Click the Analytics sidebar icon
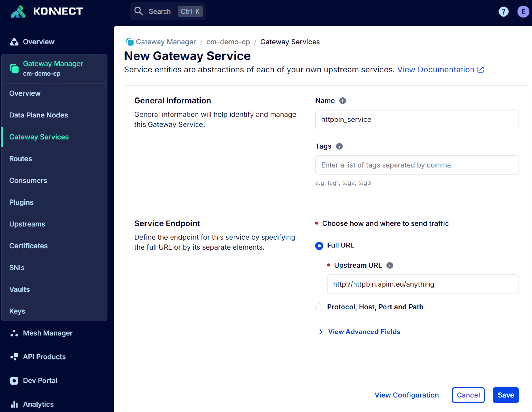 [x=14, y=404]
